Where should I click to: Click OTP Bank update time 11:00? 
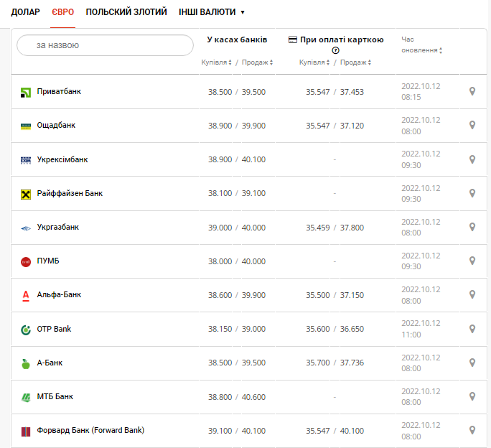pyautogui.click(x=411, y=335)
